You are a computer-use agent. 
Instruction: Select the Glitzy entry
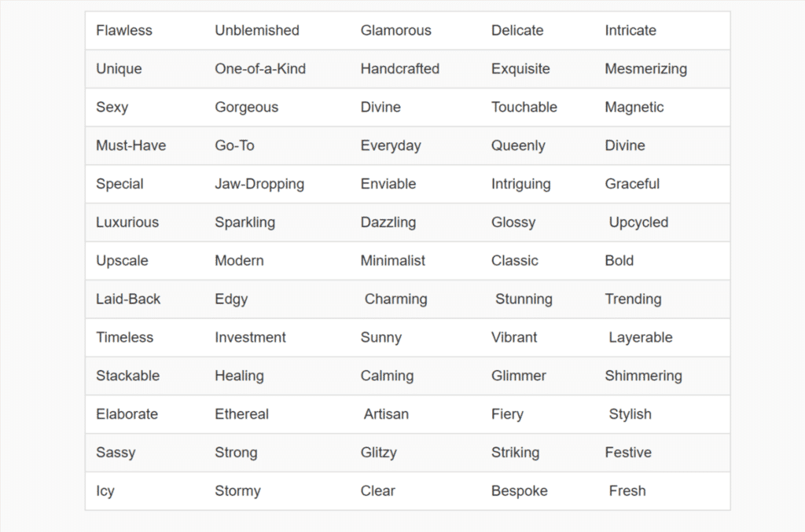click(x=378, y=453)
